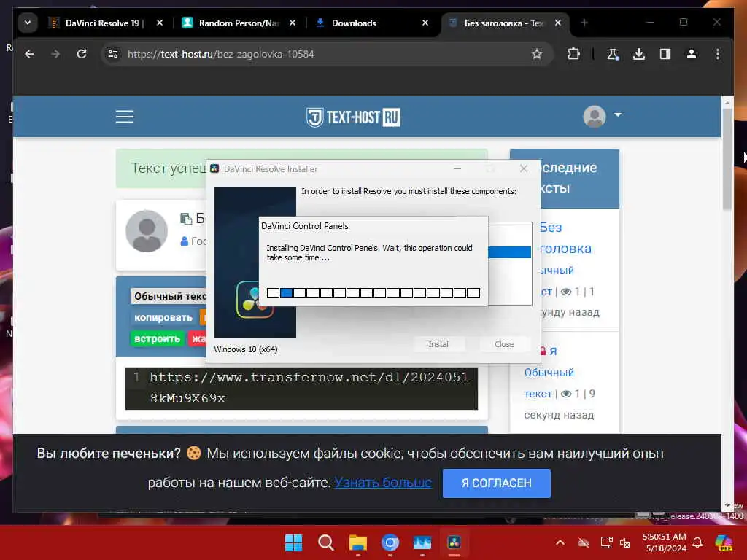This screenshot has height=560, width=747.
Task: Click the highlighted blue component row in installer
Action: coord(509,252)
